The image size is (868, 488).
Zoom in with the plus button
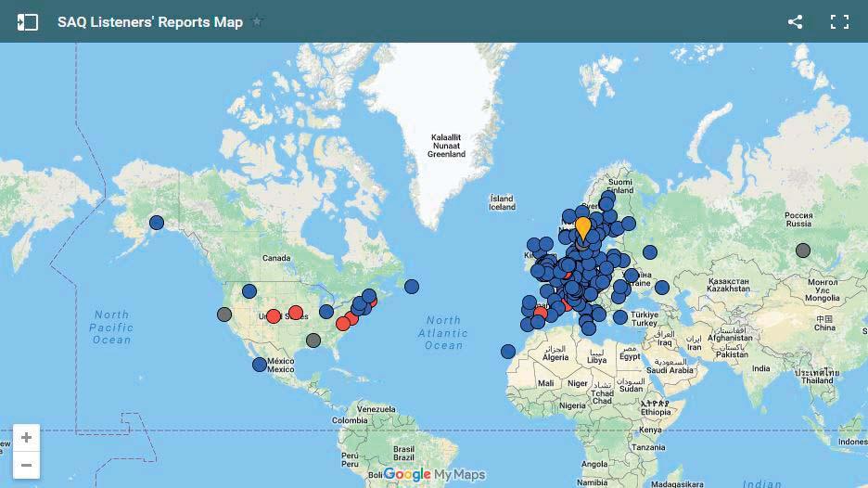[26, 438]
